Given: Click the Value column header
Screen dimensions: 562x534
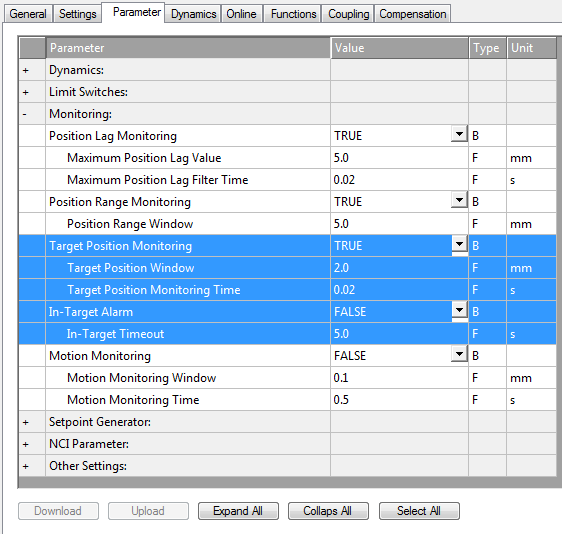Looking at the screenshot, I should point(399,48).
